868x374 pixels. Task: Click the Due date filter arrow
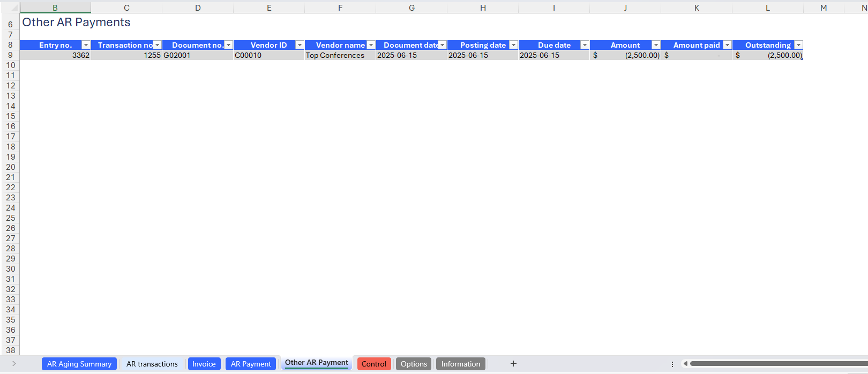pos(585,45)
